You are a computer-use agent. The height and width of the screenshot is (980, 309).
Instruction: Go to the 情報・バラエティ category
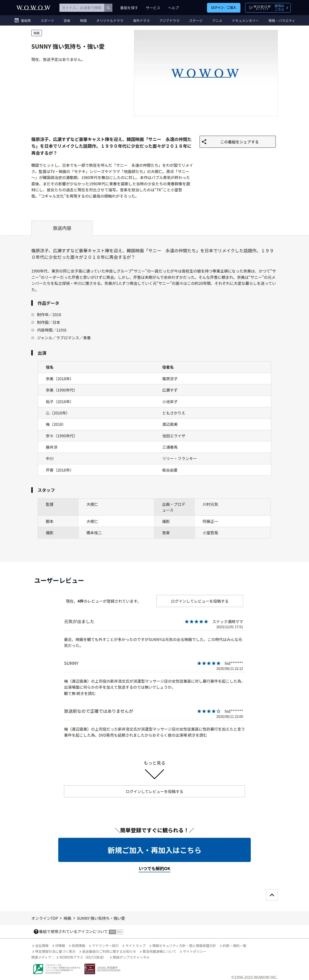281,20
